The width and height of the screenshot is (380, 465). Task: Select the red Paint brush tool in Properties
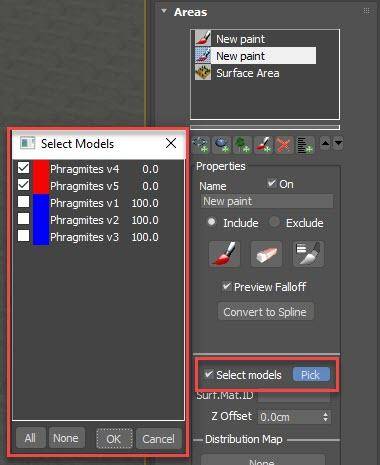(x=225, y=254)
